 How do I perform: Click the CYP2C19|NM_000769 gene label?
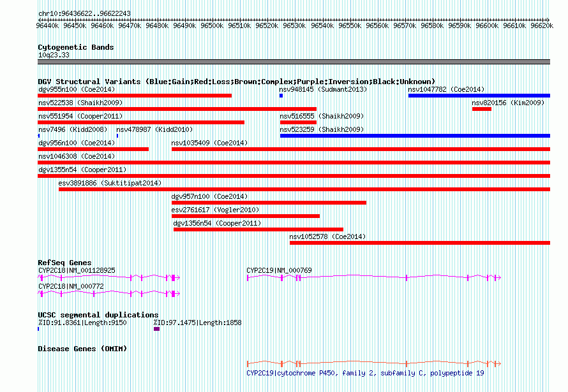point(279,270)
